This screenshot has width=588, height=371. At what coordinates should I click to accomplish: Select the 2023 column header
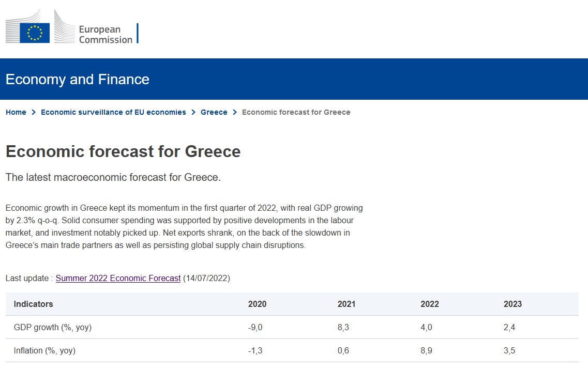point(512,304)
